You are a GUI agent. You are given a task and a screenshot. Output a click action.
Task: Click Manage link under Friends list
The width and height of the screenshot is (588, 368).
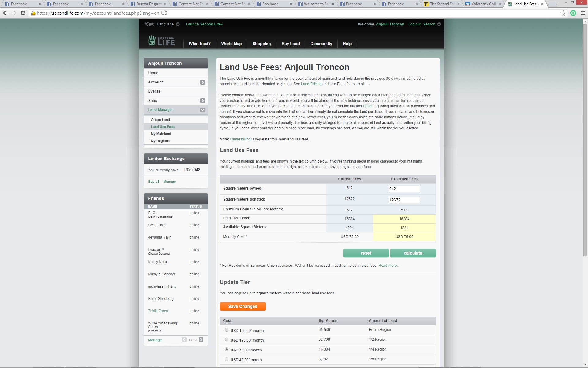(x=155, y=340)
